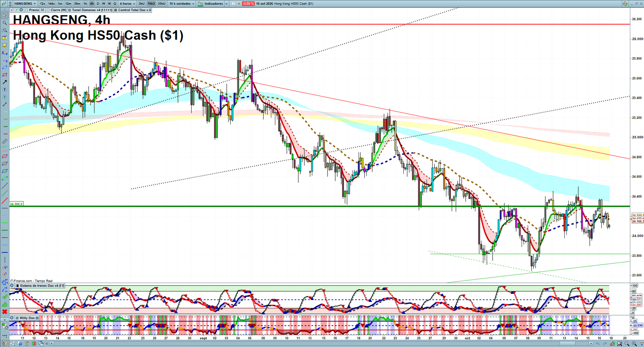Select the red rectangle drawing tool
This screenshot has height=347, width=644.
4,75
